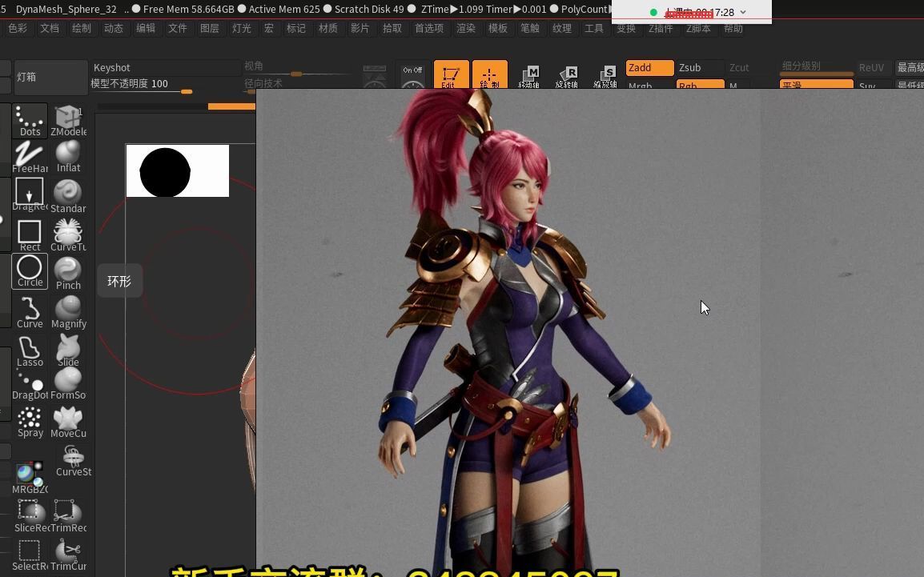
Task: Click the black circle alpha thumbnail
Action: [x=164, y=170]
